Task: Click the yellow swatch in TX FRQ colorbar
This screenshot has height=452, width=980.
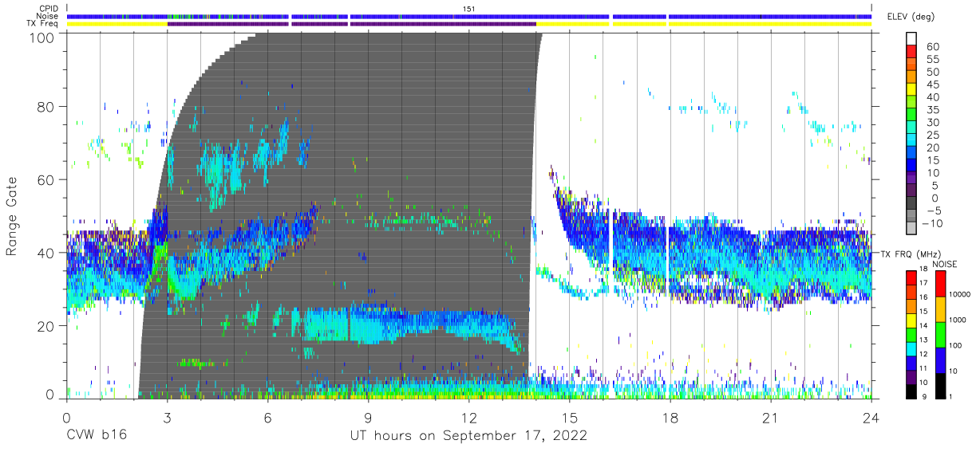Action: 911,319
